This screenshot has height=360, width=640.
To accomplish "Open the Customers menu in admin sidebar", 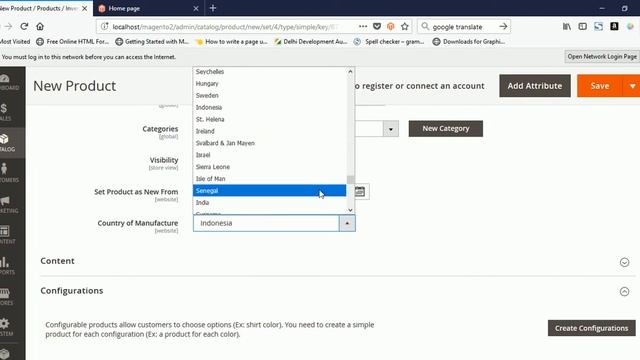I will pos(8,173).
